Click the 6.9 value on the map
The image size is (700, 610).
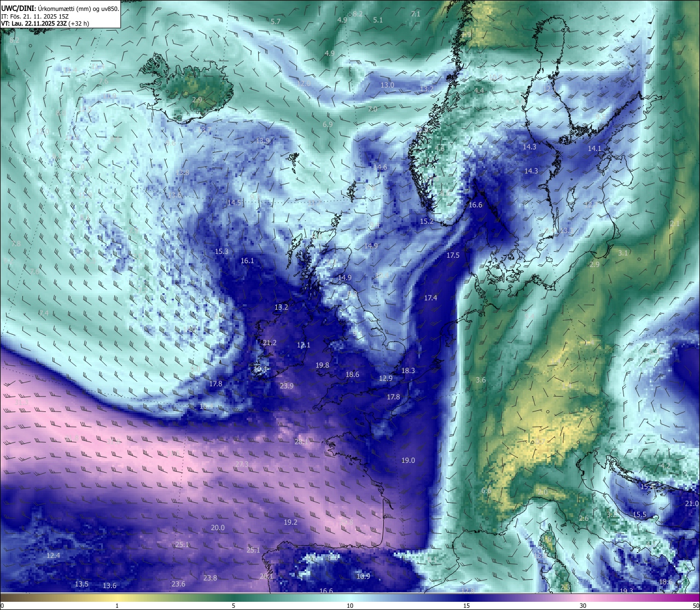(328, 125)
